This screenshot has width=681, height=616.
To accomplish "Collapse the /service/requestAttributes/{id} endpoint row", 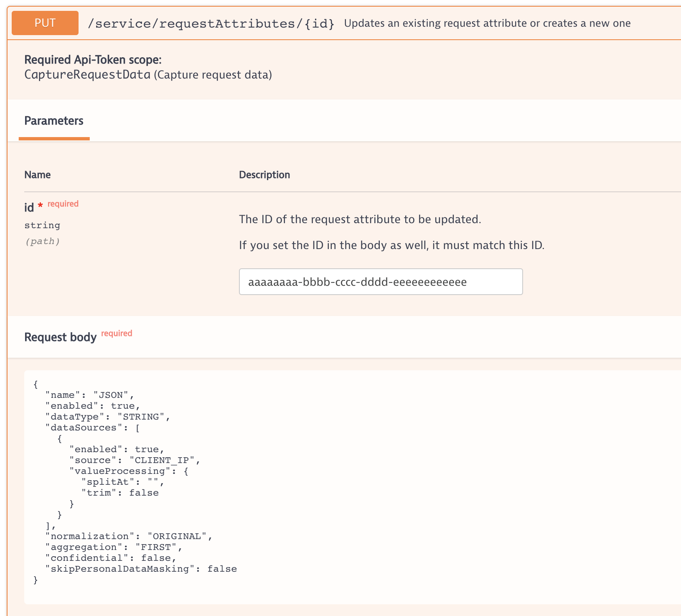I will click(x=211, y=23).
